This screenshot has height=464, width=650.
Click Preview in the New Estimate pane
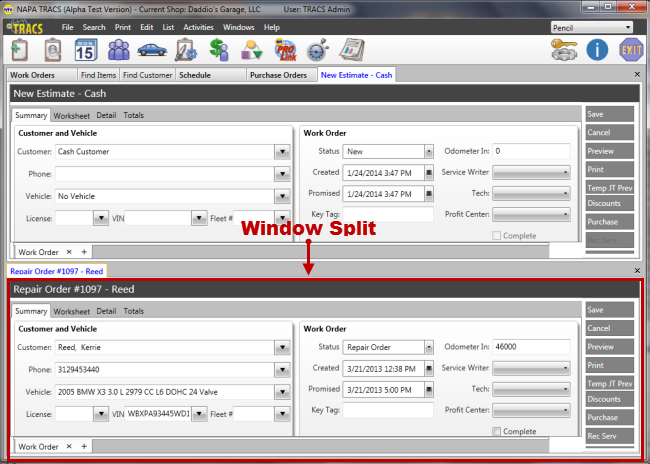click(x=609, y=151)
